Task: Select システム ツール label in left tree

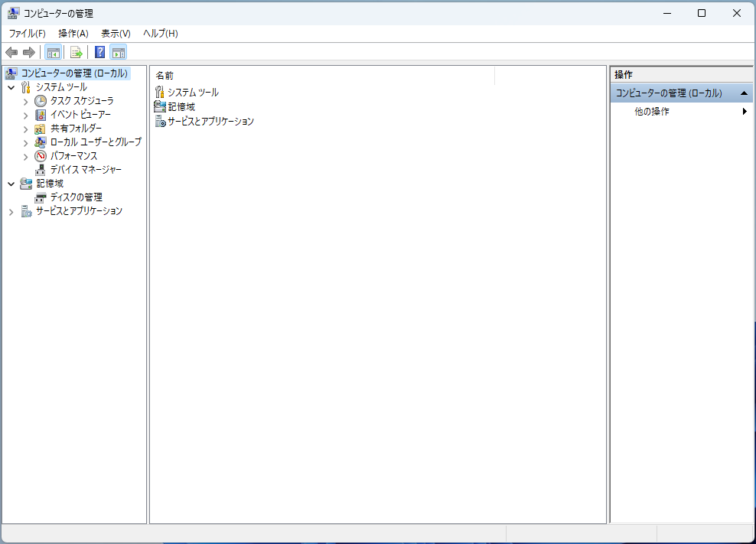Action: pos(61,87)
